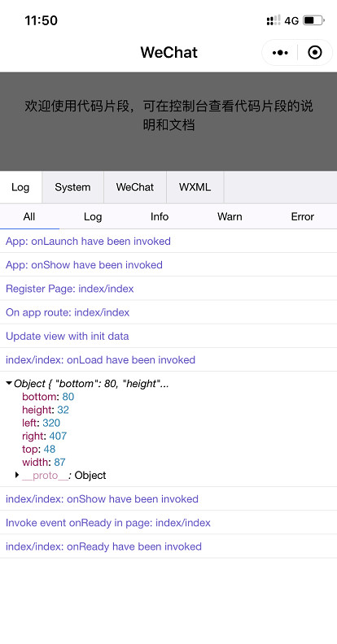
Task: Click the height: 32 property
Action: tap(46, 410)
